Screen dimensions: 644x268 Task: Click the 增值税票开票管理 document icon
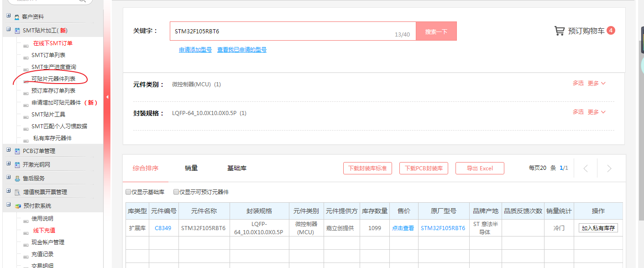tap(17, 192)
